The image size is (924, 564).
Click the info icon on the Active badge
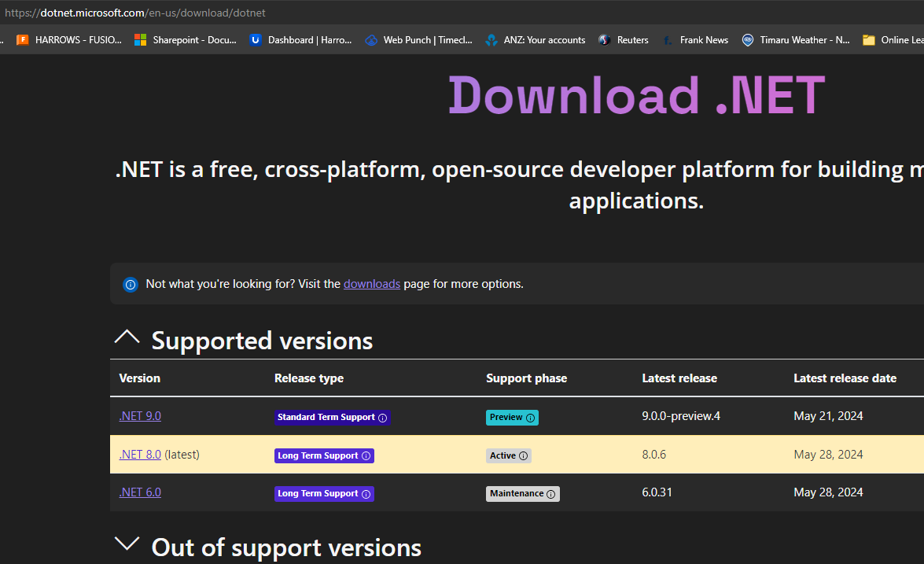pyautogui.click(x=523, y=456)
